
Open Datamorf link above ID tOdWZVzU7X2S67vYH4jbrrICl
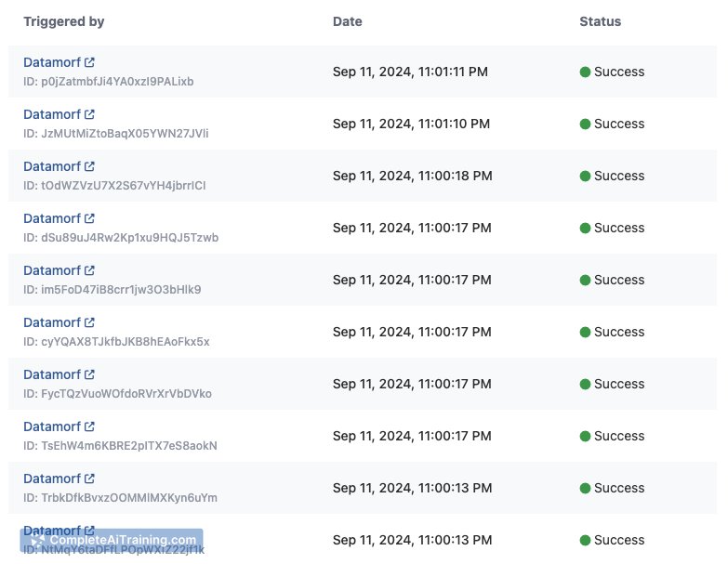point(52,166)
